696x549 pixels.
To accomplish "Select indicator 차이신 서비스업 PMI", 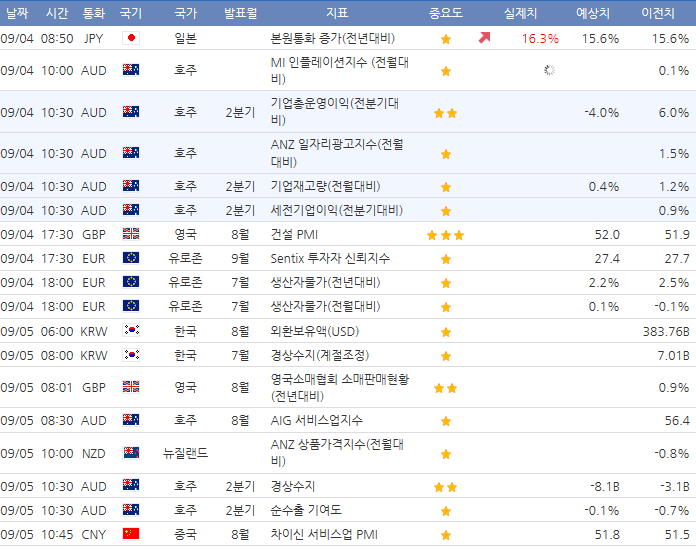I will pos(324,534).
